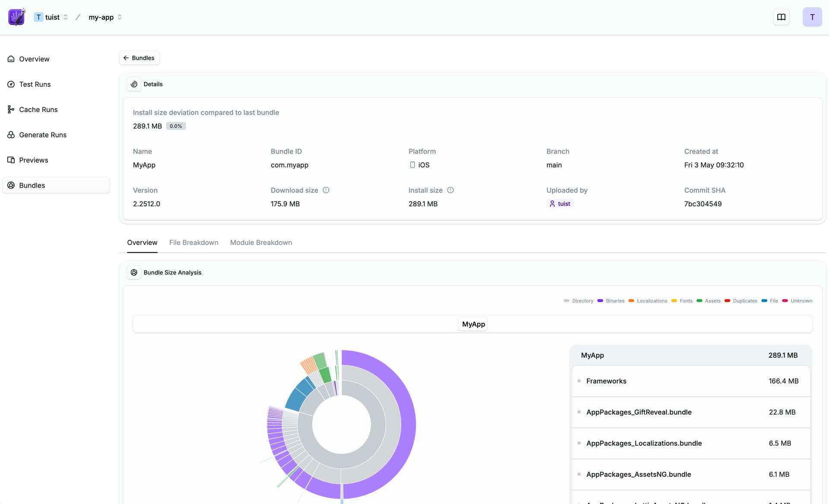Viewport: 829px width, 504px height.
Task: Click the Test Runs sidebar icon
Action: tap(11, 84)
